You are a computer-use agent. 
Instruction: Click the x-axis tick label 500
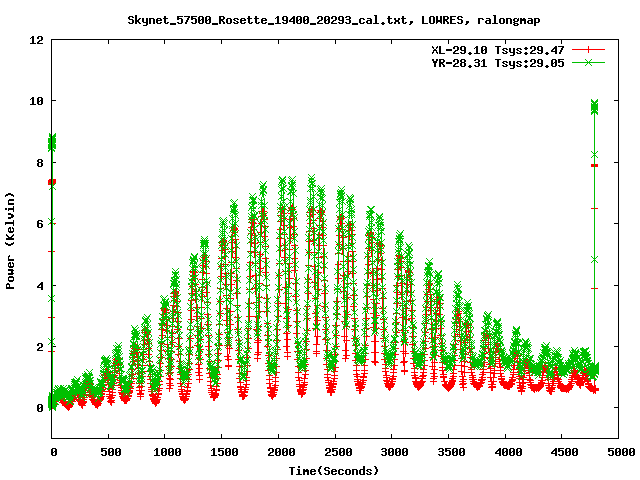click(x=111, y=452)
